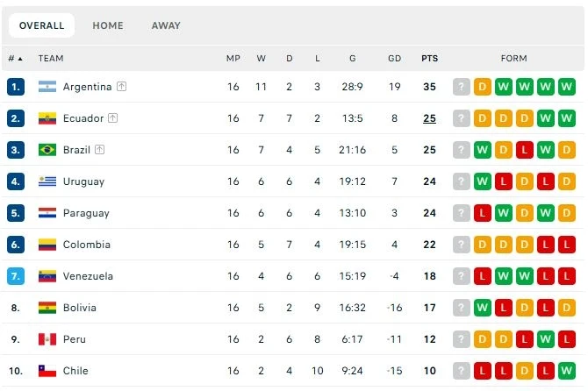The image size is (588, 391).
Task: Sort the table by PTS column
Action: pyautogui.click(x=430, y=59)
